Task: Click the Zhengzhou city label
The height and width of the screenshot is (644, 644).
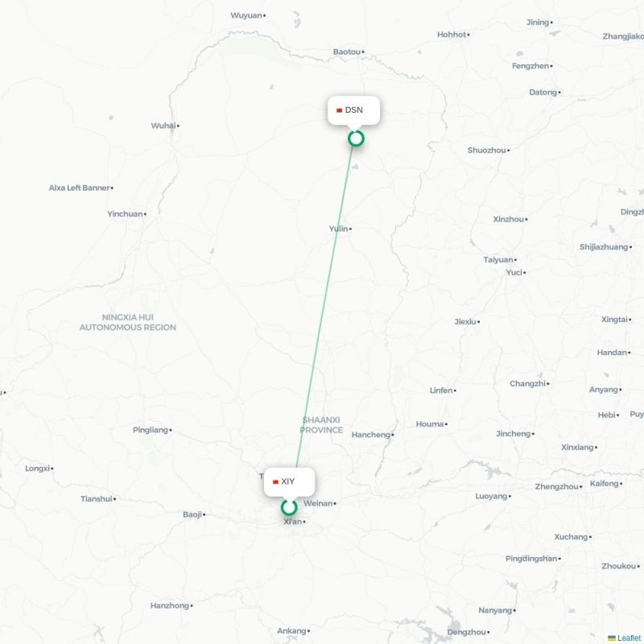Action: click(556, 487)
